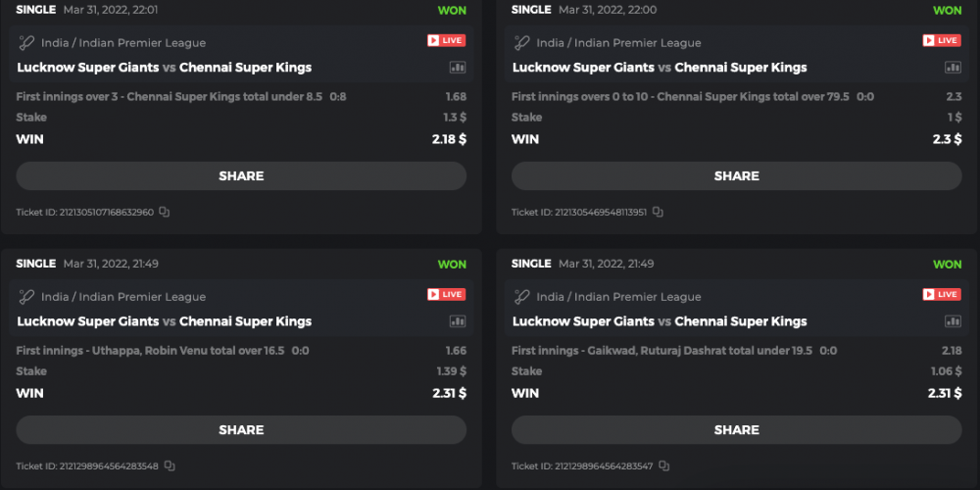Click LIVE badge on 22:00 bet ticket

[x=941, y=40]
